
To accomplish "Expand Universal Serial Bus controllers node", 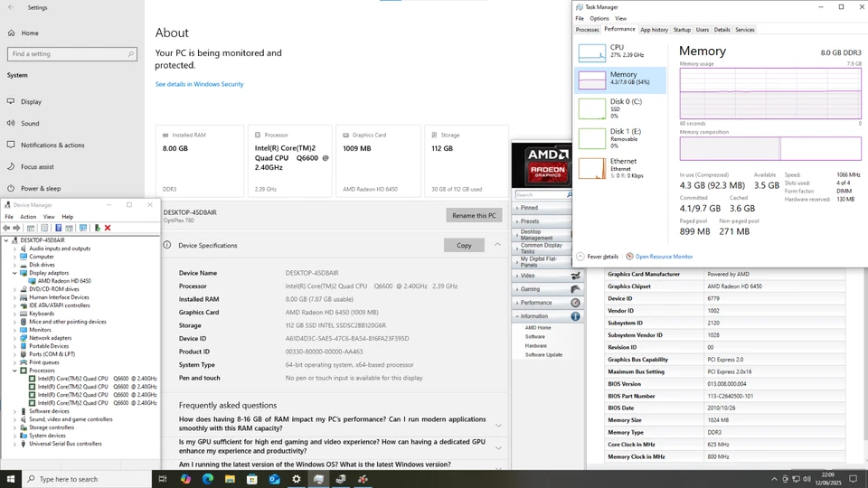I will coord(15,444).
